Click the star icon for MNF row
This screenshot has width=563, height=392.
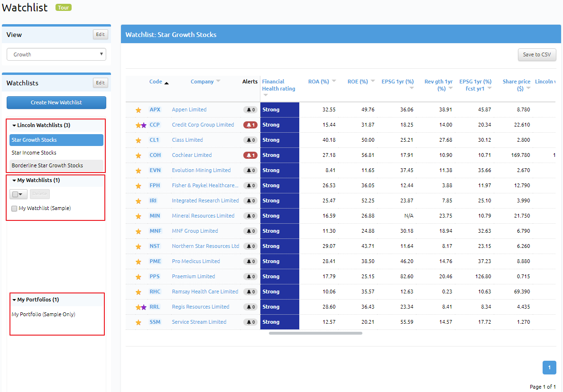coord(138,231)
